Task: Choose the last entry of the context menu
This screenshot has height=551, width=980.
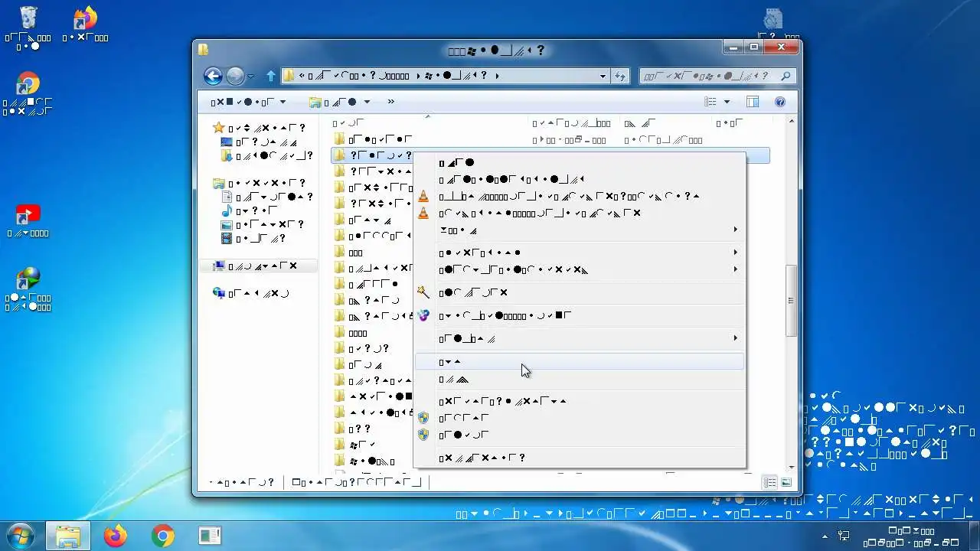Action: [580, 458]
